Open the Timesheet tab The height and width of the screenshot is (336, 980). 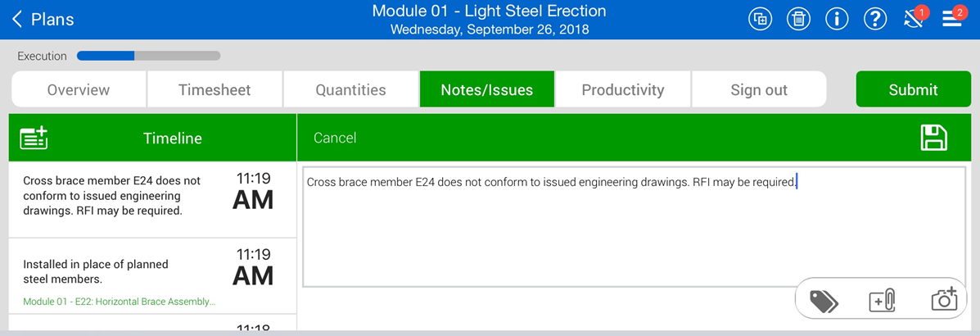[215, 90]
